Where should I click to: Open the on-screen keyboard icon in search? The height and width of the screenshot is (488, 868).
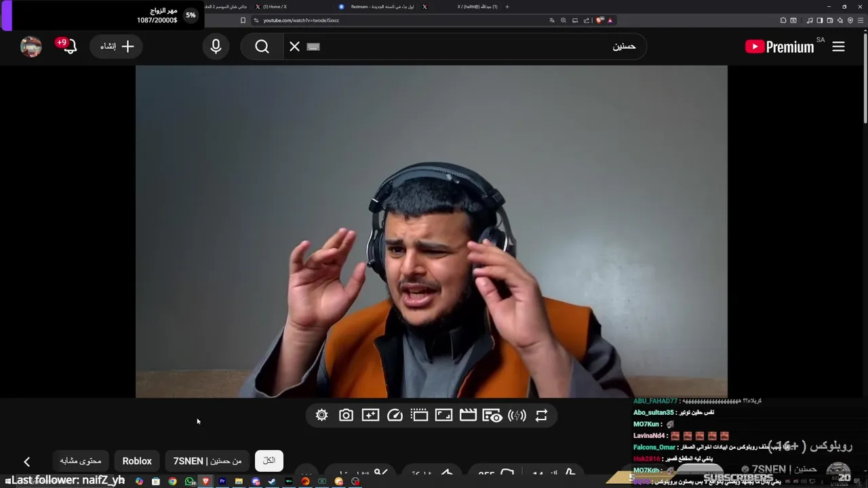(313, 47)
